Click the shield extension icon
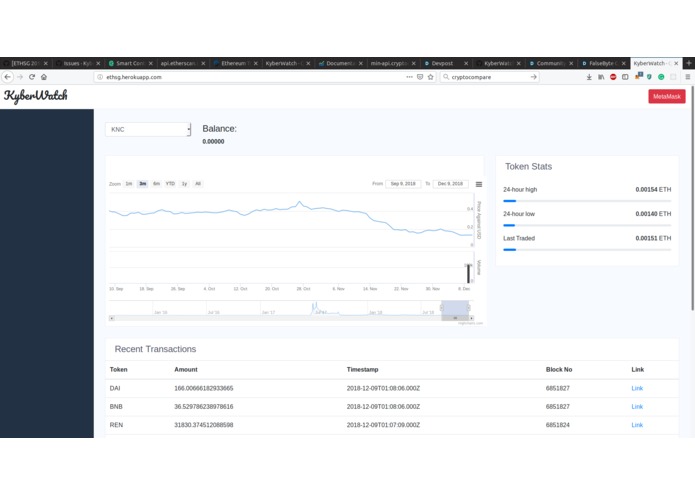 pos(649,77)
